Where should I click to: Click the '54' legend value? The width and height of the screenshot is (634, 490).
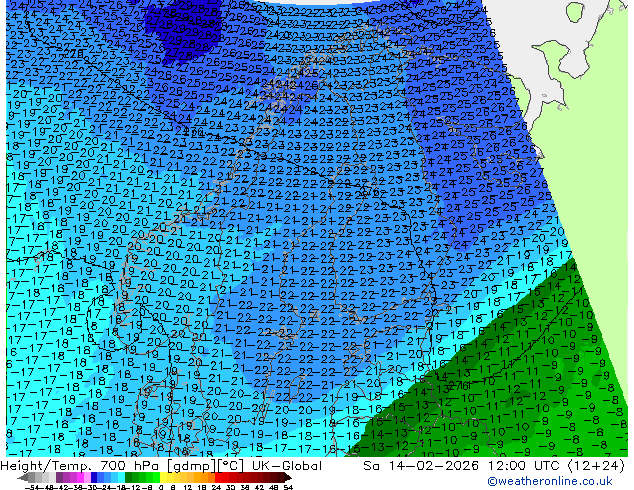tap(288, 488)
